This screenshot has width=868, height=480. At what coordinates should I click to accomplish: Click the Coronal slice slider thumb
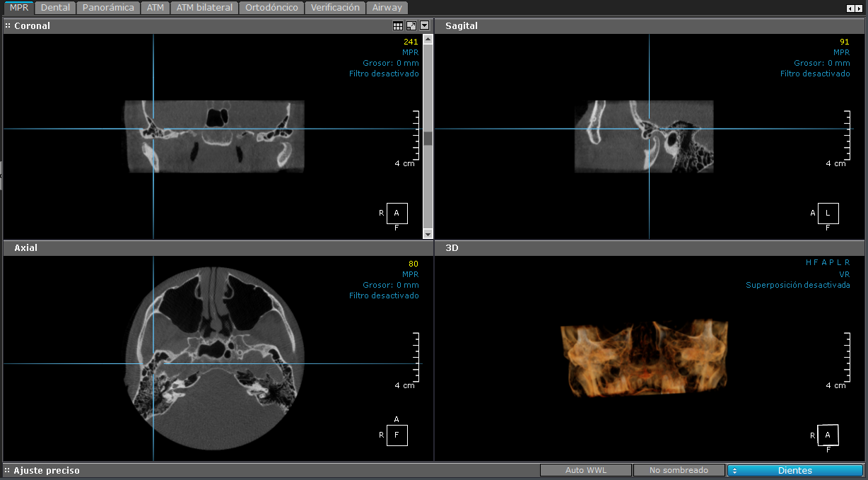pyautogui.click(x=428, y=139)
